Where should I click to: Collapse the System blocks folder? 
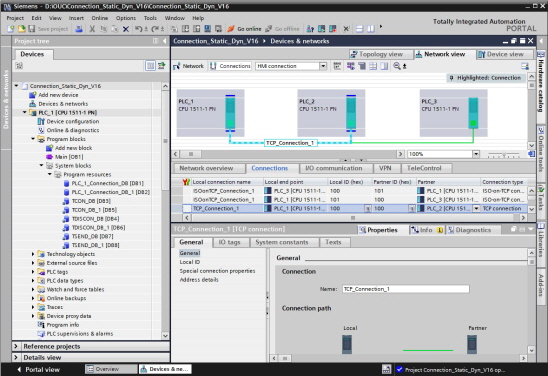click(41, 165)
